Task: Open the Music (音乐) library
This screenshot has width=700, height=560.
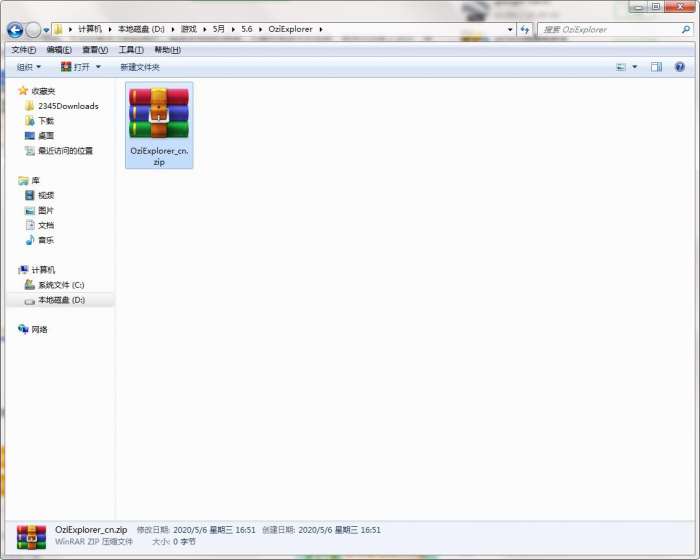Action: tap(46, 240)
